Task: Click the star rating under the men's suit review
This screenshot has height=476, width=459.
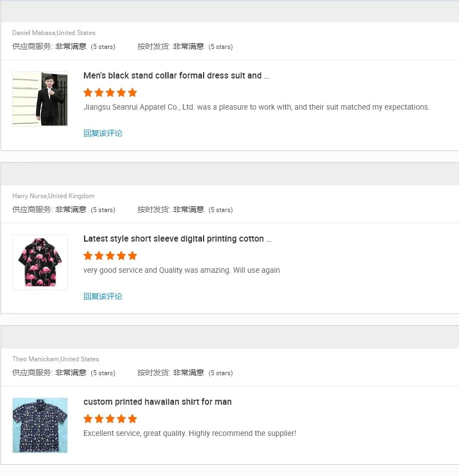Action: (x=110, y=92)
